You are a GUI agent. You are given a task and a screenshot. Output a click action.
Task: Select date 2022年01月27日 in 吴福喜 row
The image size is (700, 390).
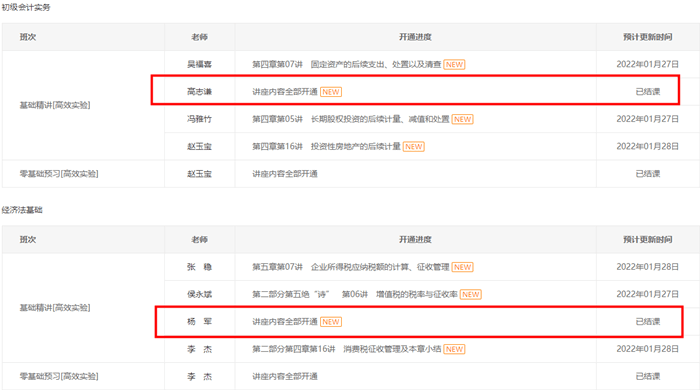pyautogui.click(x=648, y=64)
